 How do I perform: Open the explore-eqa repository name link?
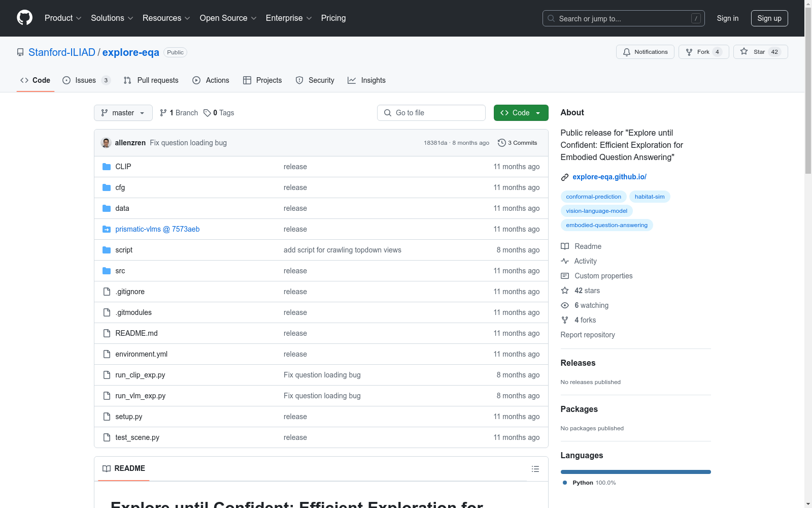[131, 52]
